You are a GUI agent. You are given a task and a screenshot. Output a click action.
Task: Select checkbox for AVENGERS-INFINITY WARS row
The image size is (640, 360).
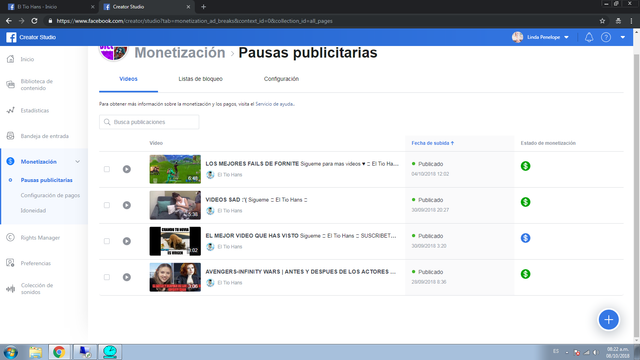click(107, 277)
